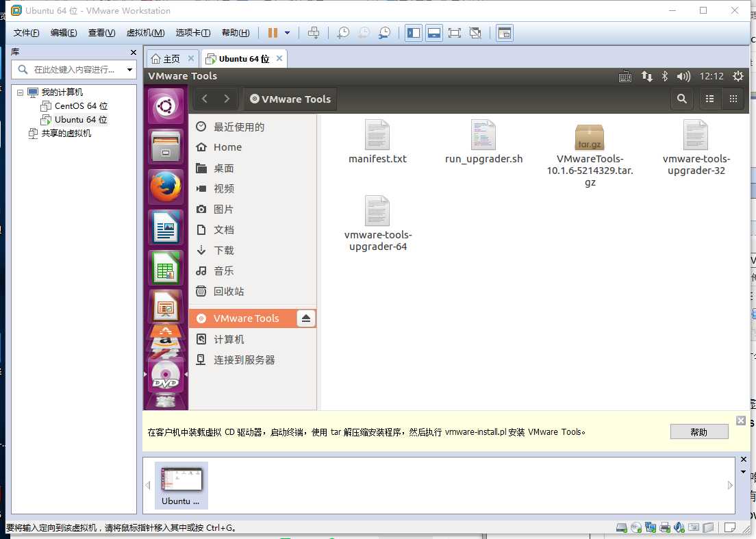Open the 帮助(H) menu

[x=236, y=33]
